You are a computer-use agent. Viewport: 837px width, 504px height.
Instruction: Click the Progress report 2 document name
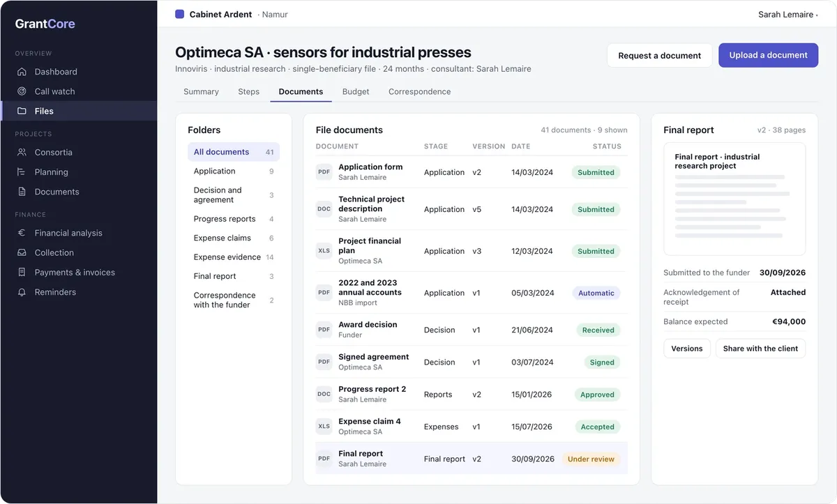point(372,389)
